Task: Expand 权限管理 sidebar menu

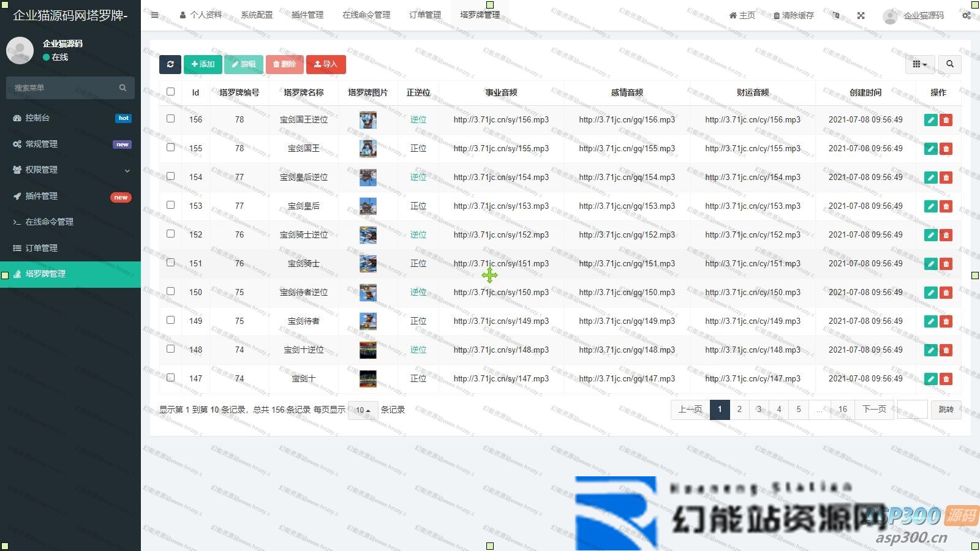Action: point(70,170)
